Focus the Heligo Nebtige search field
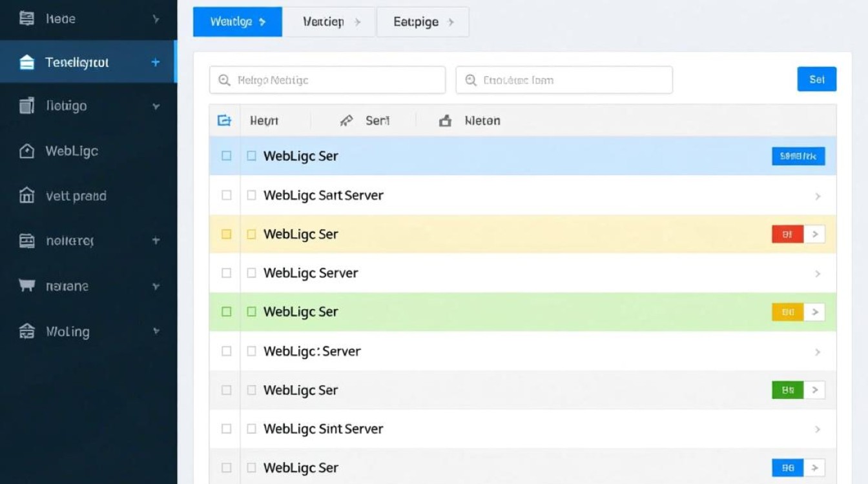This screenshot has height=484, width=868. click(x=327, y=81)
